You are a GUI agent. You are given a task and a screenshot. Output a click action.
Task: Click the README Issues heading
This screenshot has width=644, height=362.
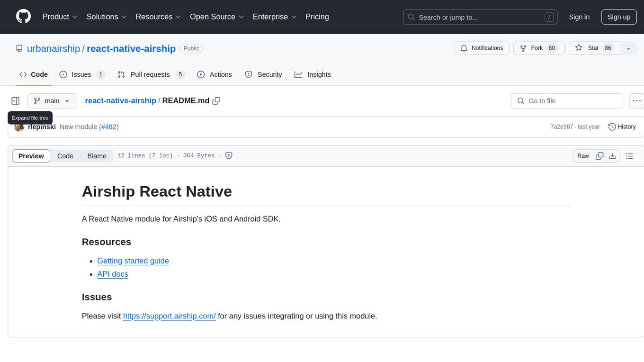point(97,297)
